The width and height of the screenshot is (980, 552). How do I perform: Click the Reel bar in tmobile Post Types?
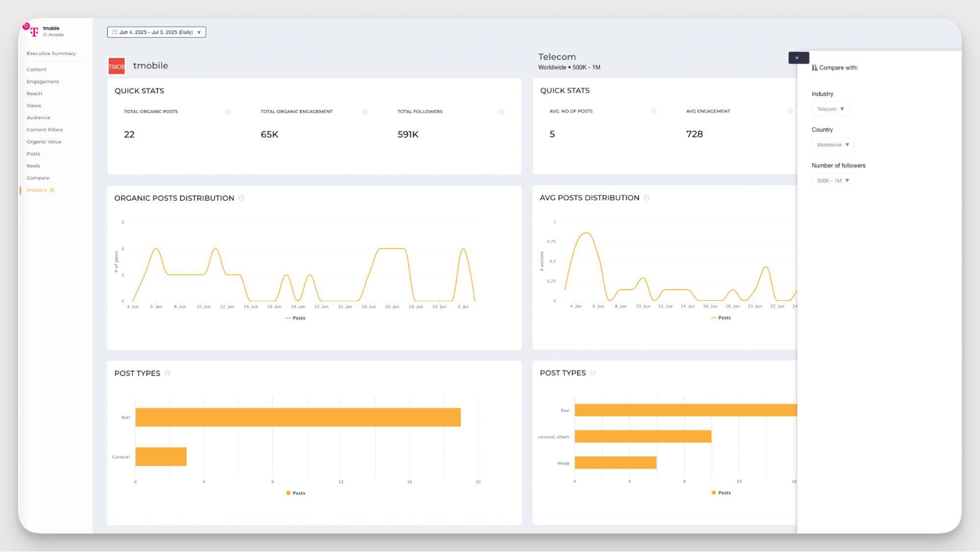(x=298, y=418)
